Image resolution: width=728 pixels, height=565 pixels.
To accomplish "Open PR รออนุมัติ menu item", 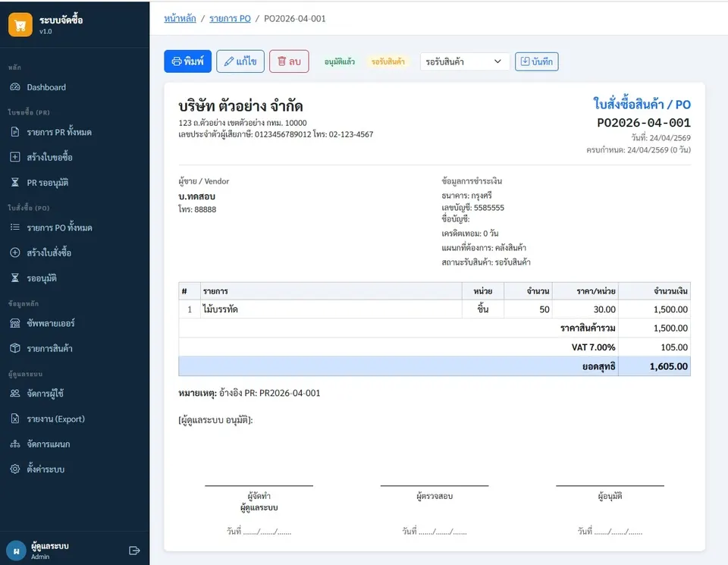I will coord(75,182).
